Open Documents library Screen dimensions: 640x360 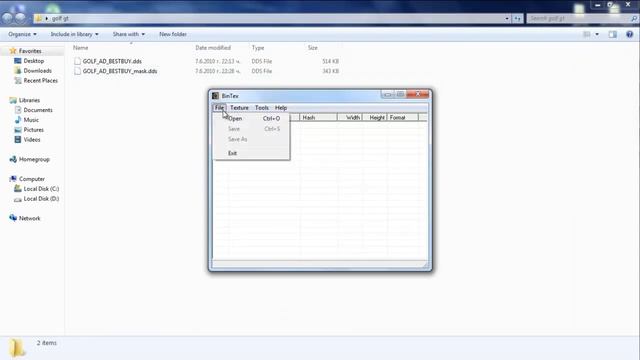38,110
